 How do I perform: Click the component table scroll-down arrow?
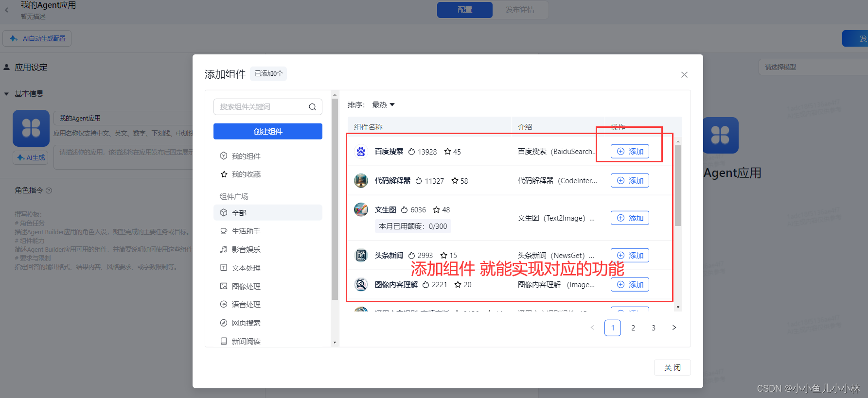678,307
